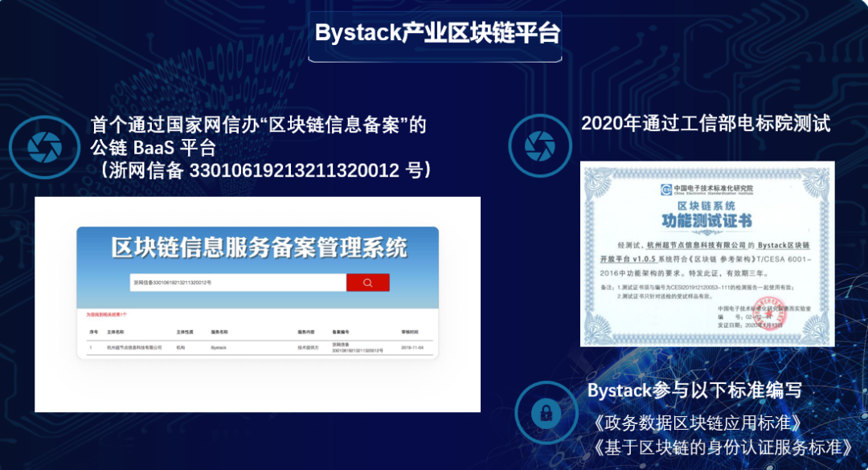Click the red magnifier search icon
This screenshot has width=868, height=470.
click(368, 283)
